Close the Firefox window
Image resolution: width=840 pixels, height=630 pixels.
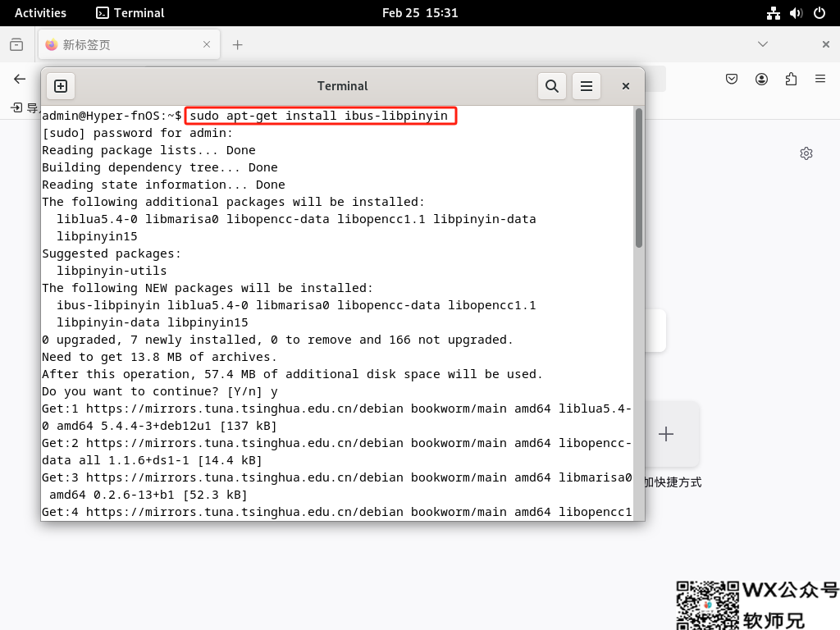(825, 44)
